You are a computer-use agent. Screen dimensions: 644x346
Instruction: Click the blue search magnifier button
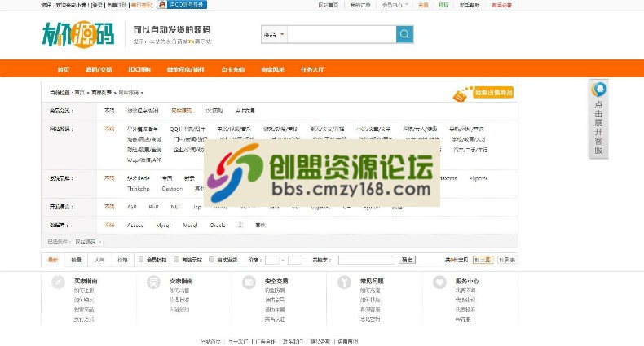(x=404, y=34)
